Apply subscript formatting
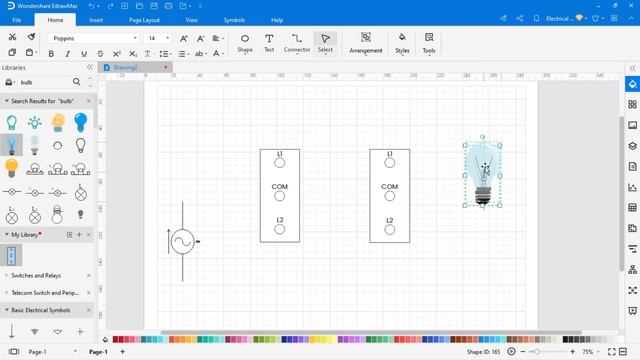This screenshot has height=360, width=640. (133, 53)
